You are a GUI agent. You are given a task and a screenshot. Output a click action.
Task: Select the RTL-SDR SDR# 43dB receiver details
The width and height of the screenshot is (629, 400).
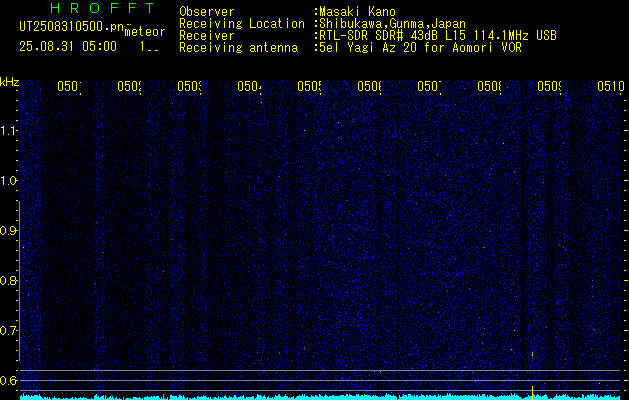[438, 36]
